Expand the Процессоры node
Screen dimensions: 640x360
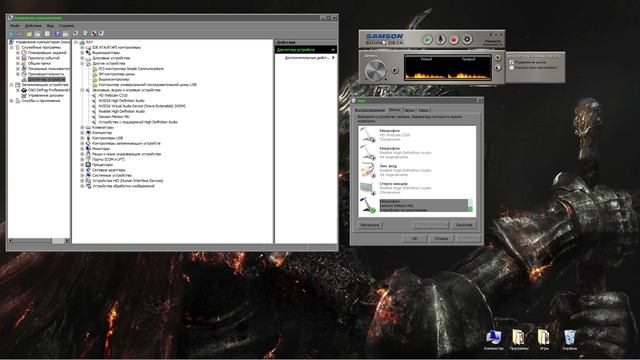(x=82, y=164)
